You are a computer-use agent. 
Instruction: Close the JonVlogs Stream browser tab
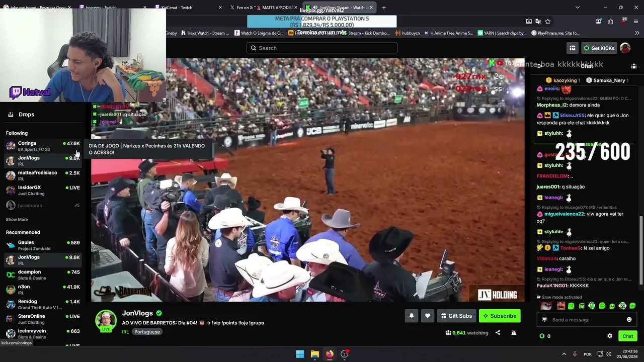tap(371, 8)
